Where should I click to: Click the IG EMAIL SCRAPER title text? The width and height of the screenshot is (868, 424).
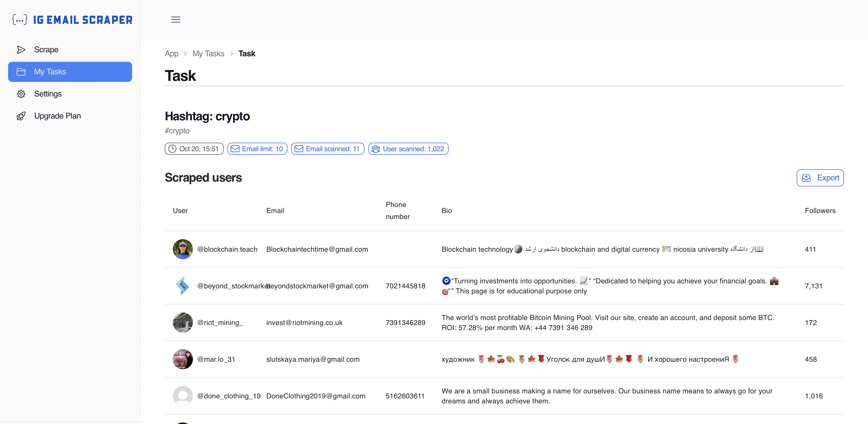coord(83,20)
